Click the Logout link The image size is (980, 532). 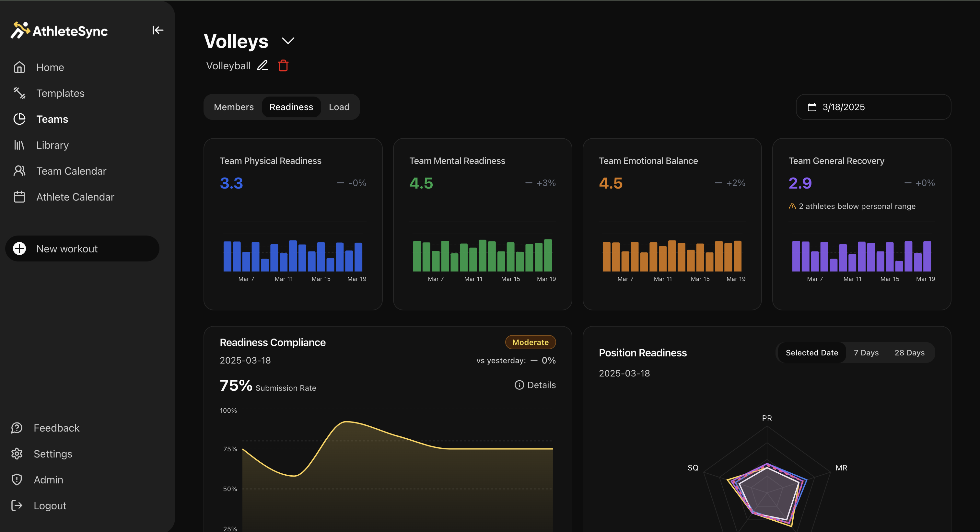coord(50,505)
